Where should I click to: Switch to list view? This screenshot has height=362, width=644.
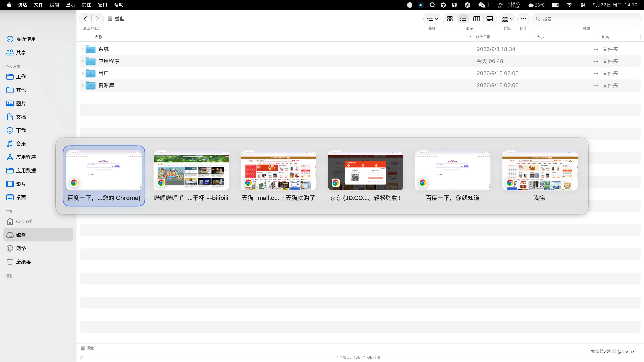pyautogui.click(x=463, y=19)
